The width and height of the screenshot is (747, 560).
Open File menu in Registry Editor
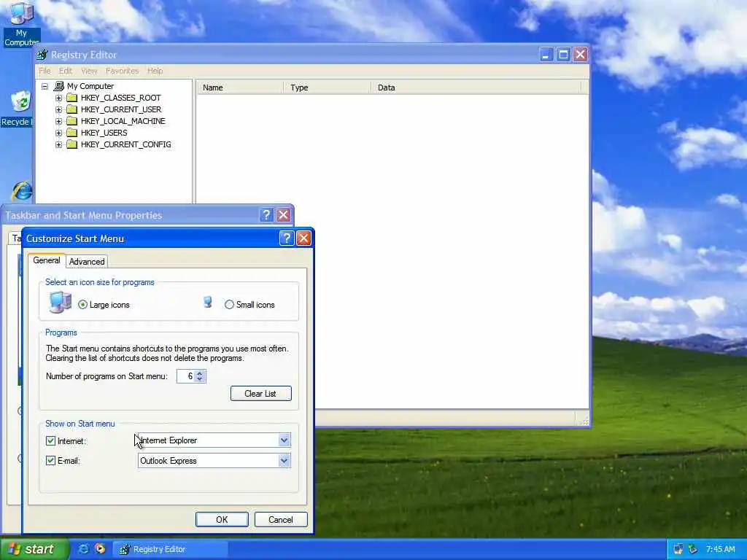point(44,71)
